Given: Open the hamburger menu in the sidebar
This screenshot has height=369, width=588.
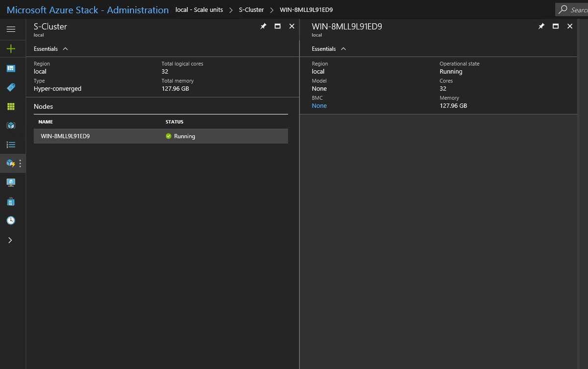Looking at the screenshot, I should [11, 29].
